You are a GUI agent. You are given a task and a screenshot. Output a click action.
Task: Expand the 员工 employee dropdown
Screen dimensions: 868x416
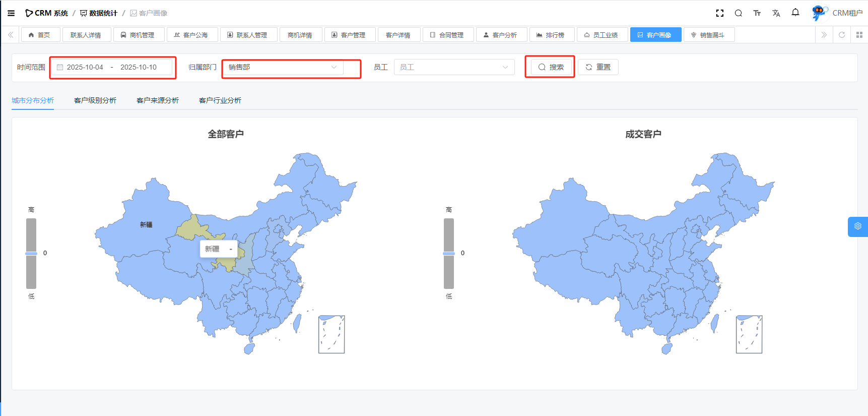453,67
